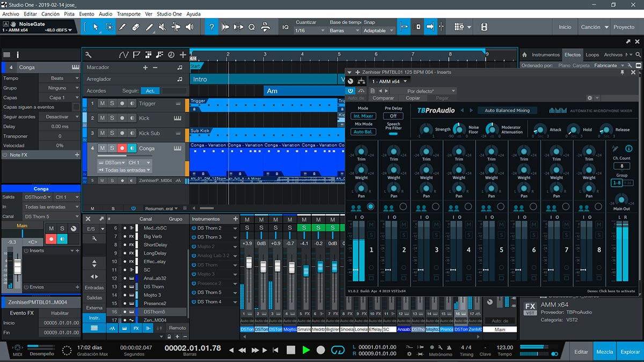The image size is (644, 362).
Task: Open the Archivo menu
Action: 11,14
